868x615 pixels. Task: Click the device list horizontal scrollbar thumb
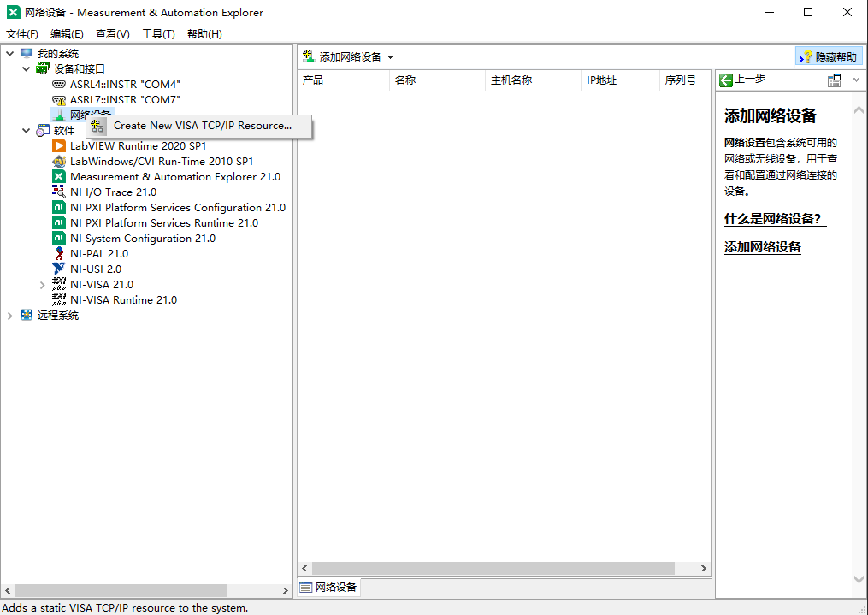(493, 569)
